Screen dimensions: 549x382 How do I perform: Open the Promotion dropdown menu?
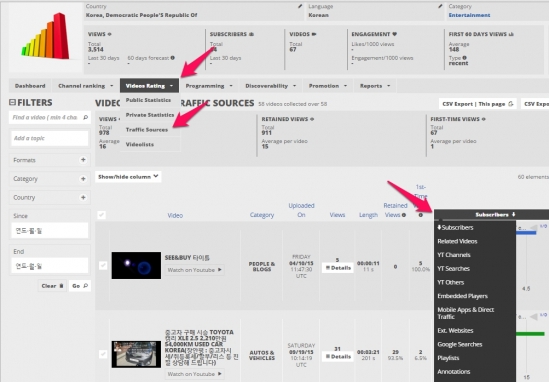[328, 86]
